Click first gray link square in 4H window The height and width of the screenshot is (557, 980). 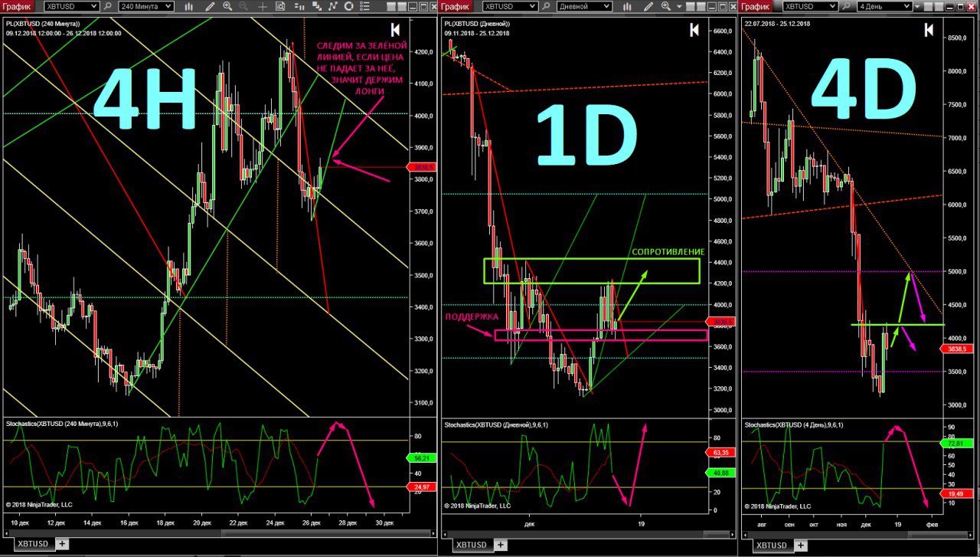tap(391, 7)
